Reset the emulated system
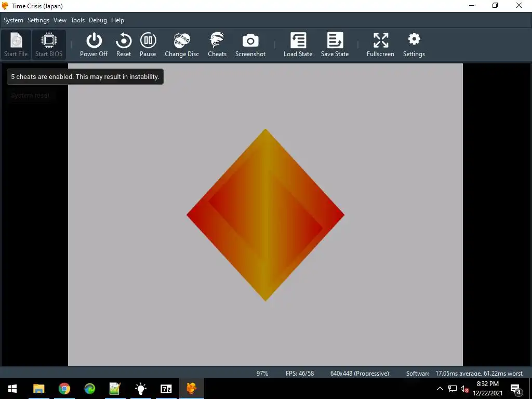 click(124, 45)
